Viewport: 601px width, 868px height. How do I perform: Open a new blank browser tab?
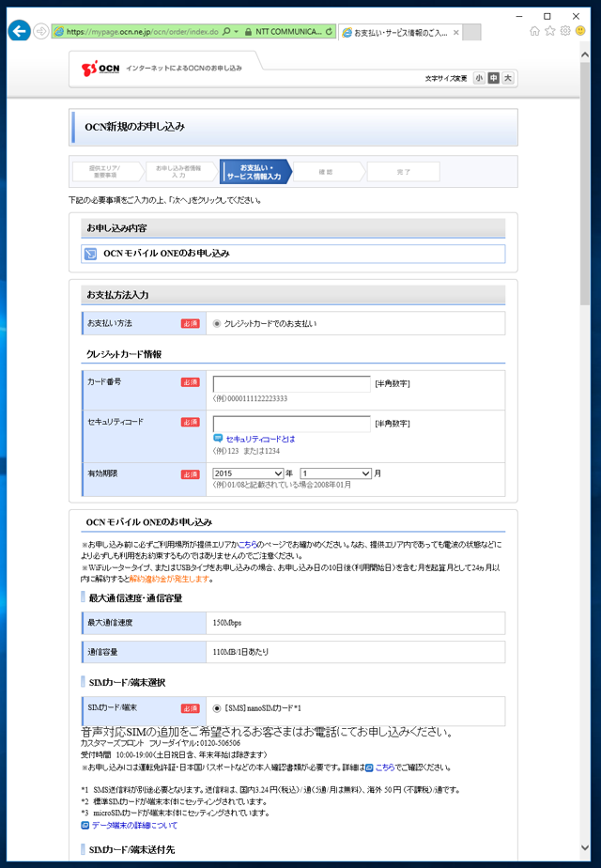tap(471, 33)
